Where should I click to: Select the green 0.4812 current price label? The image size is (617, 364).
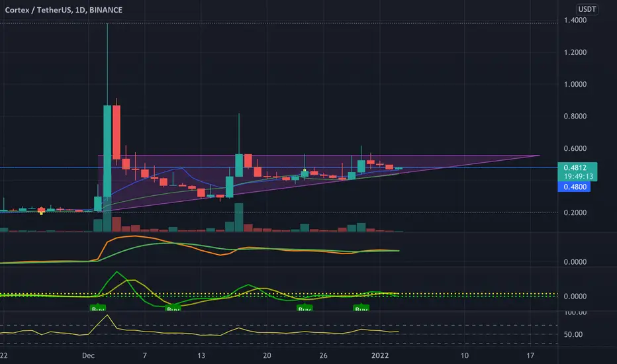pos(575,167)
